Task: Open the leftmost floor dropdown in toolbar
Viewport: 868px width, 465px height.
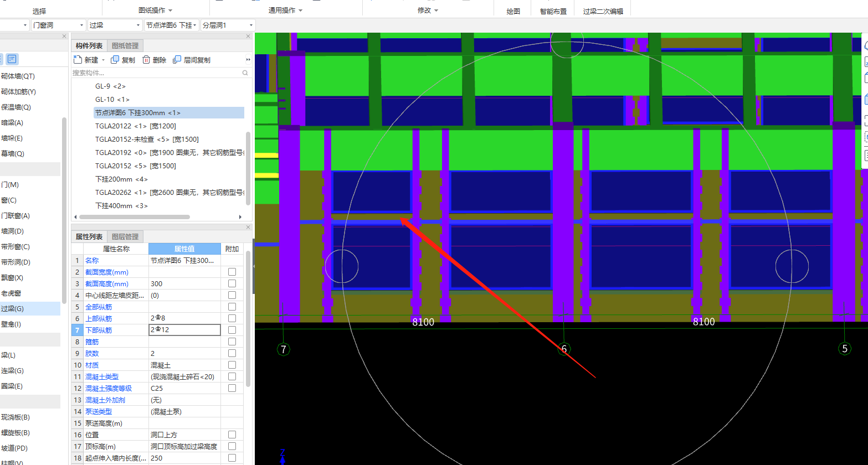Action: (14, 25)
